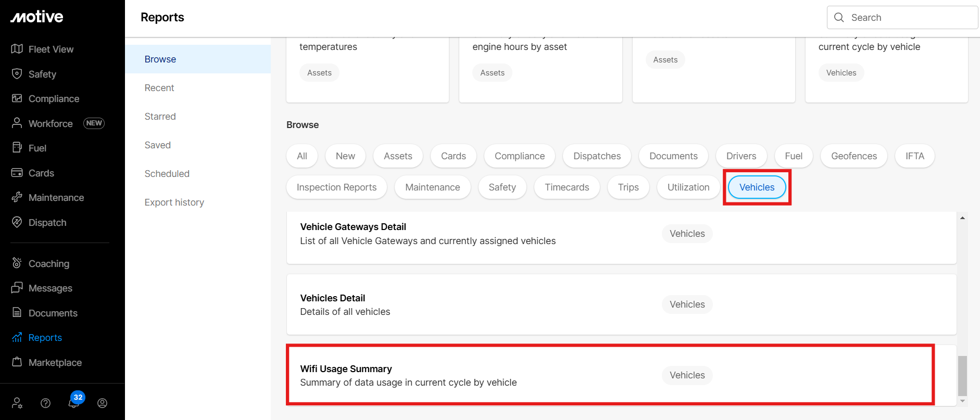Go to Export history section
Viewport: 980px width, 420px height.
pos(174,202)
